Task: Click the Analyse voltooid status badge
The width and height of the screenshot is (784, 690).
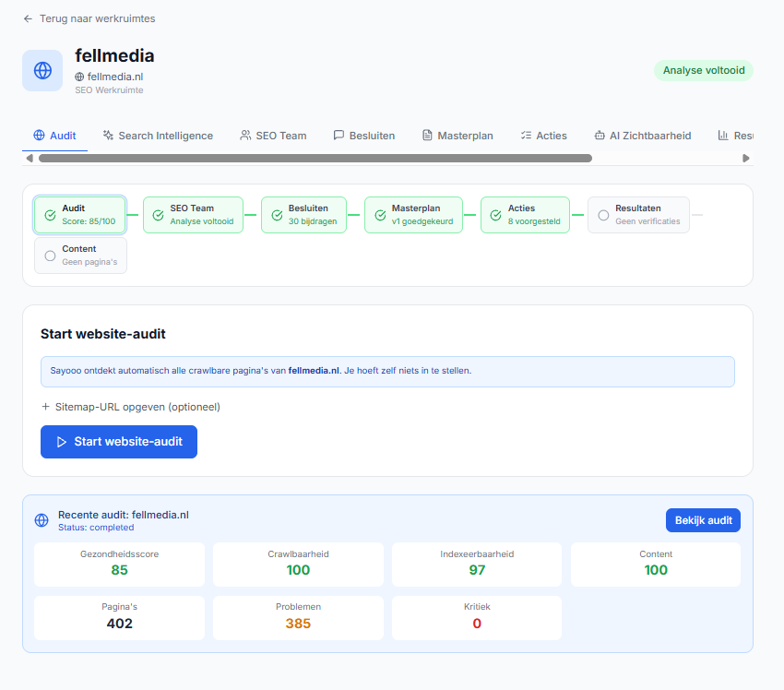Action: (x=704, y=70)
